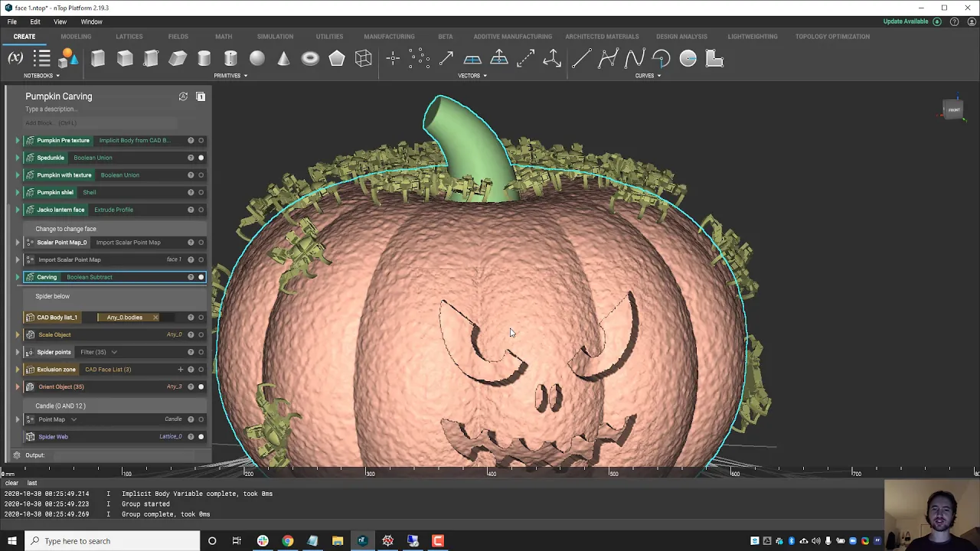Viewport: 980px width, 551px height.
Task: Switch to the Simulation tab
Action: 275,37
